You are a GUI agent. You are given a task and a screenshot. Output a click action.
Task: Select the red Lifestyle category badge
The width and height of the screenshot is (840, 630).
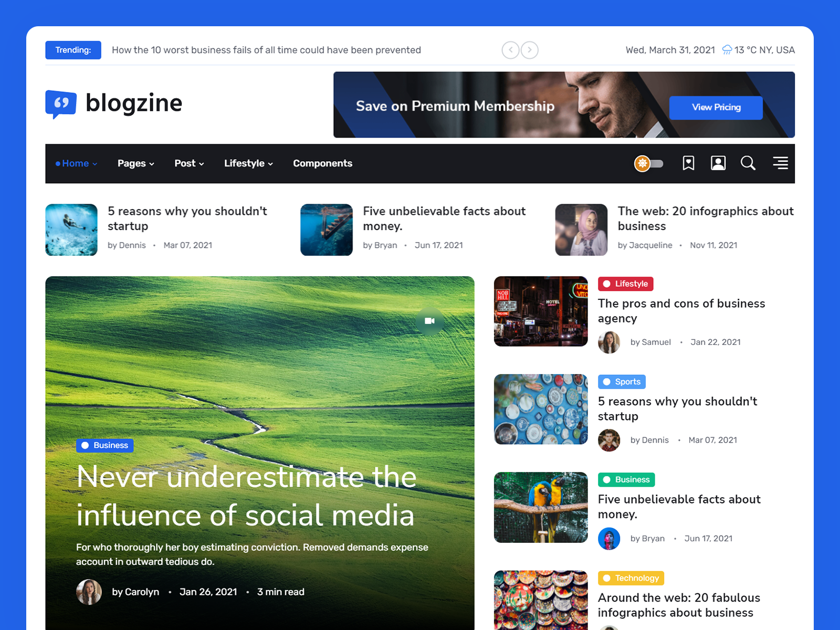626,284
